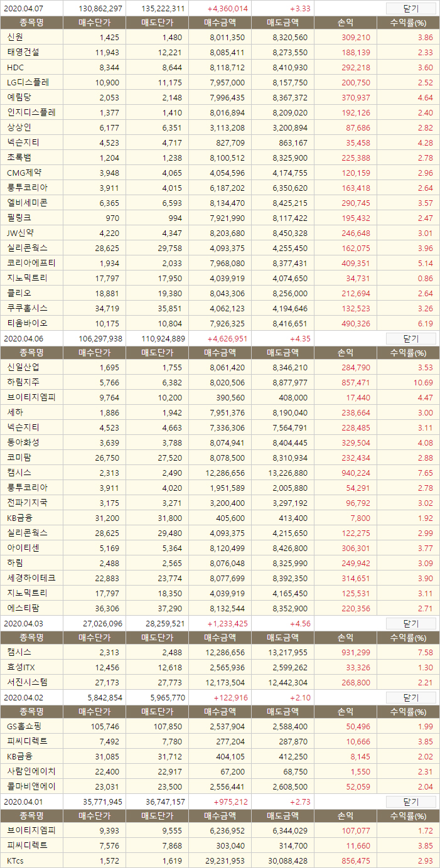
Task: Click stock name 필링크
Action: [19, 218]
